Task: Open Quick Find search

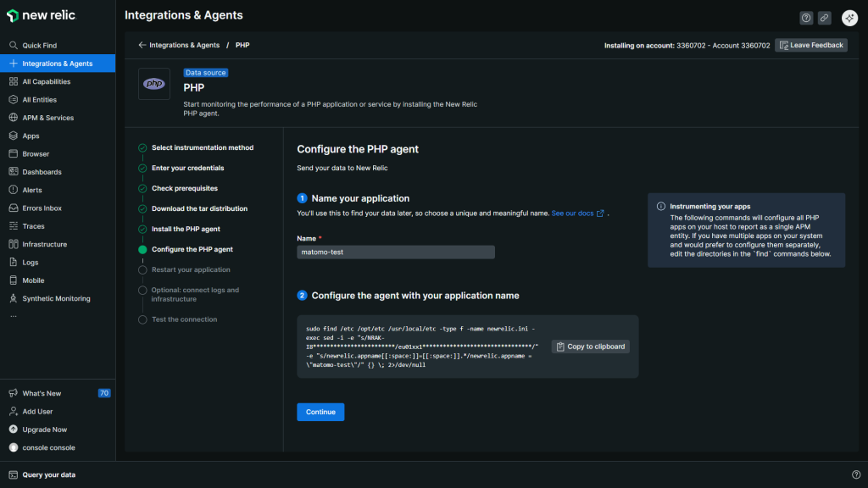Action: pyautogui.click(x=39, y=46)
